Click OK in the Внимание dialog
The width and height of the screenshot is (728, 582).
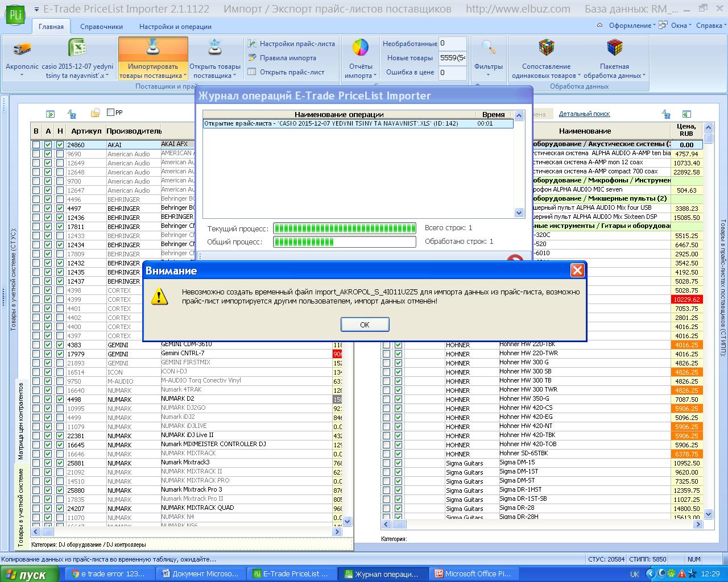point(365,325)
